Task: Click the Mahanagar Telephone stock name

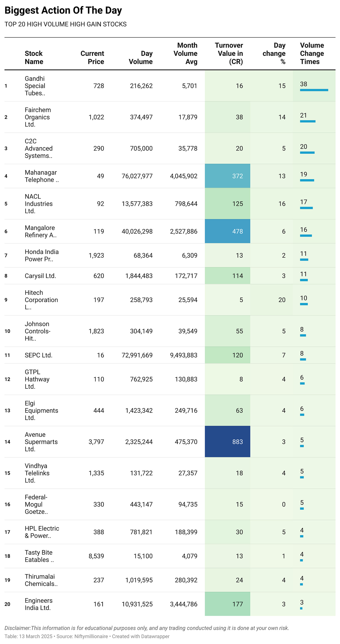Action: tap(42, 176)
